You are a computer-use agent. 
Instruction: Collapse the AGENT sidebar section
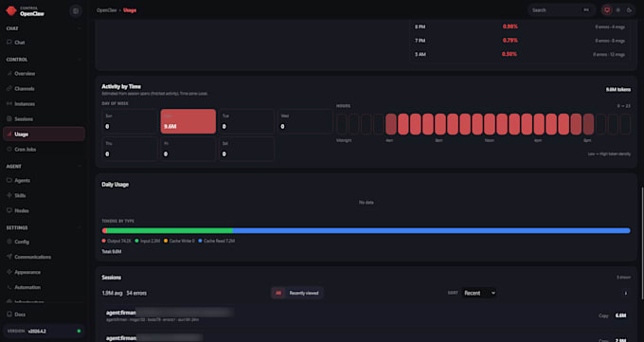pyautogui.click(x=80, y=167)
